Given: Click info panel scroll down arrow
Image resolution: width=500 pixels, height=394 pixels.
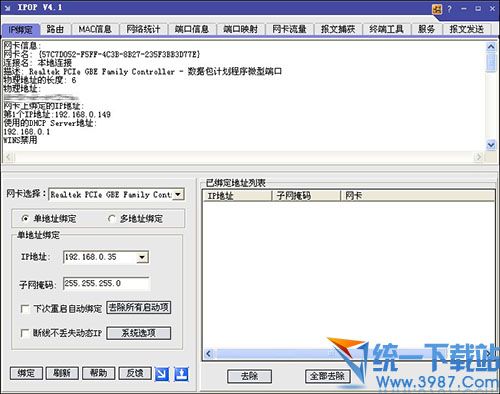Looking at the screenshot, I should pyautogui.click(x=491, y=145).
